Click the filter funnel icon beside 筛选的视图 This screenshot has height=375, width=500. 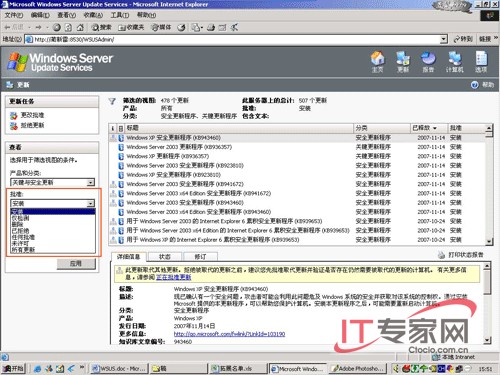112,101
